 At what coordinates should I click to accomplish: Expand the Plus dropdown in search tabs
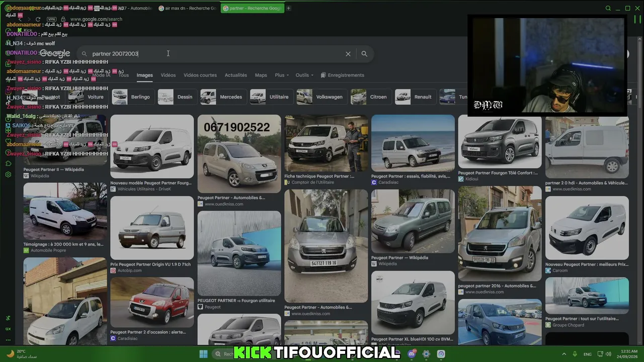pos(282,75)
